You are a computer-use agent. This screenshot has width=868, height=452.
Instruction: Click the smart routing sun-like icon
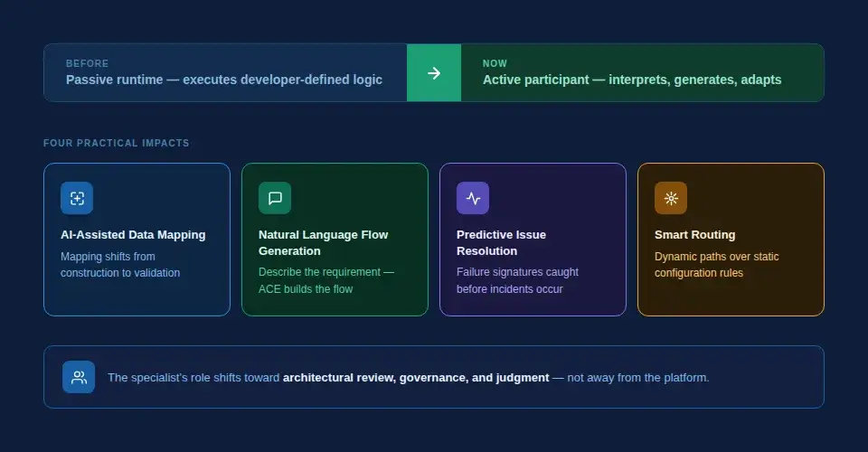pyautogui.click(x=671, y=198)
